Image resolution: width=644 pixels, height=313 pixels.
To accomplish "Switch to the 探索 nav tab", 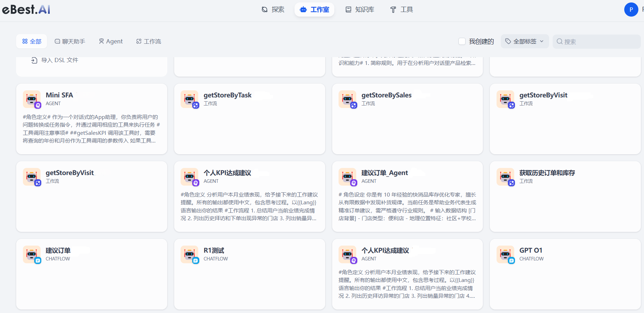I will (x=273, y=10).
